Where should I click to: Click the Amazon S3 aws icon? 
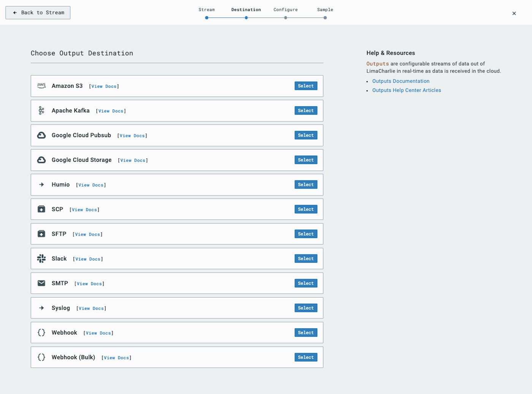[41, 86]
